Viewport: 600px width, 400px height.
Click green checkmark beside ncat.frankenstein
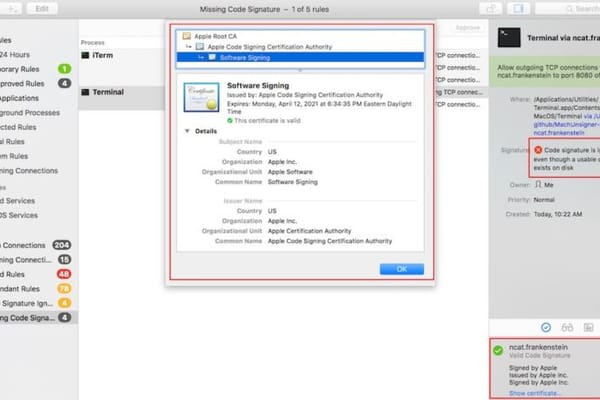click(x=498, y=350)
